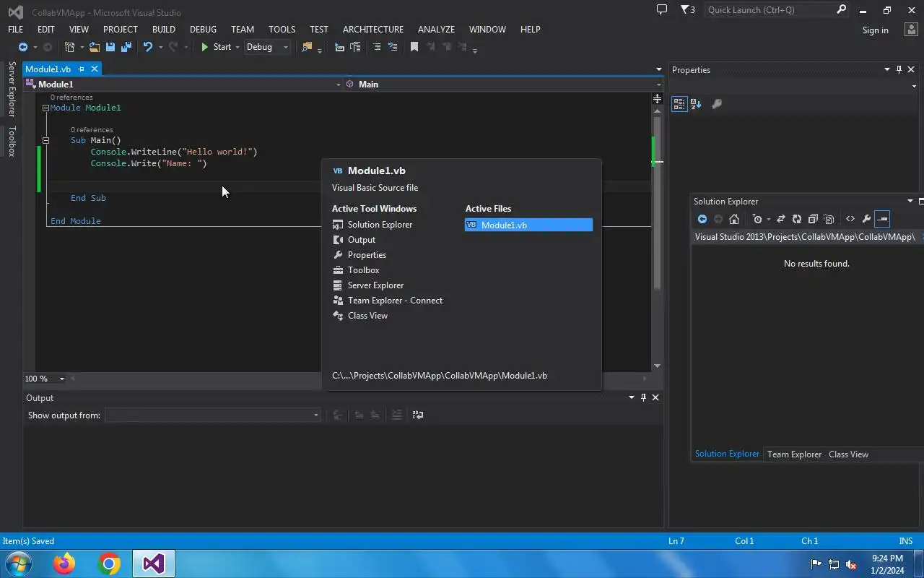Click the Comment out selected lines icon
Image resolution: width=924 pixels, height=578 pixels.
pos(377,47)
